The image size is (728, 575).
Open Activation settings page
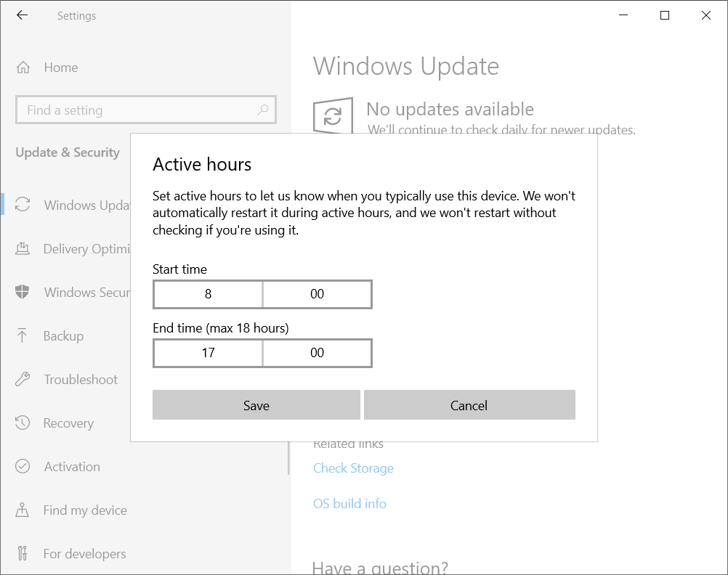click(72, 466)
